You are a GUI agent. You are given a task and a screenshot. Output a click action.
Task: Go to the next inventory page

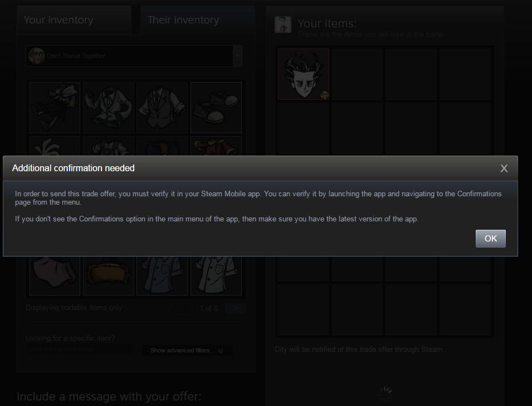pyautogui.click(x=235, y=308)
